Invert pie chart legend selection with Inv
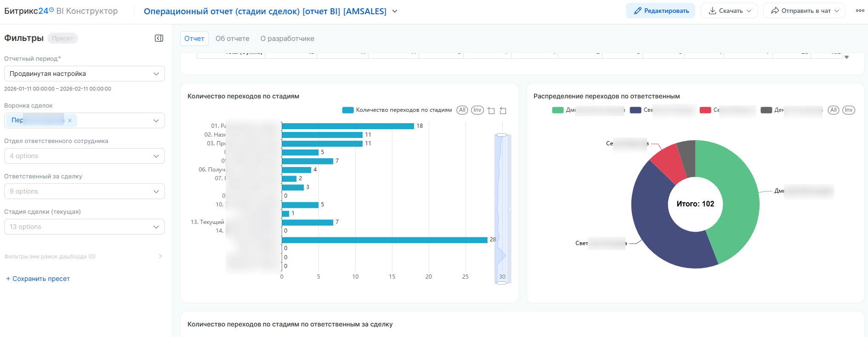The width and height of the screenshot is (868, 337). 848,110
